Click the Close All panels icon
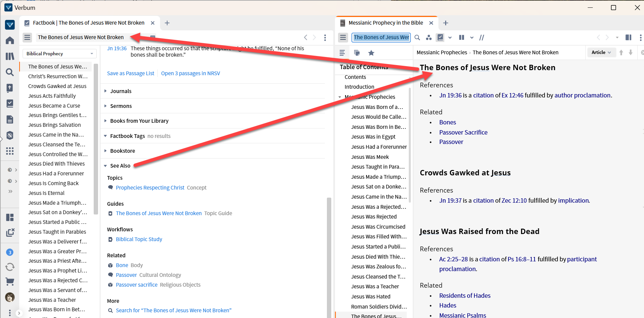Viewport: 644px width, 318px height. click(x=10, y=232)
